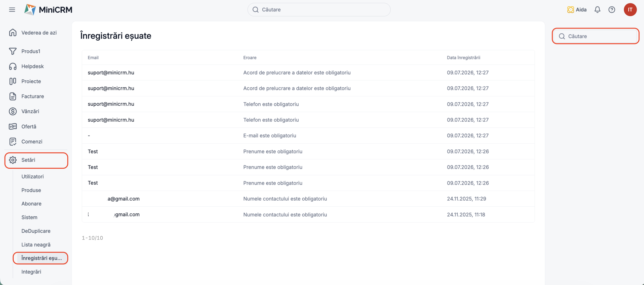Collapse the Setări section
The height and width of the screenshot is (285, 644).
(x=36, y=160)
